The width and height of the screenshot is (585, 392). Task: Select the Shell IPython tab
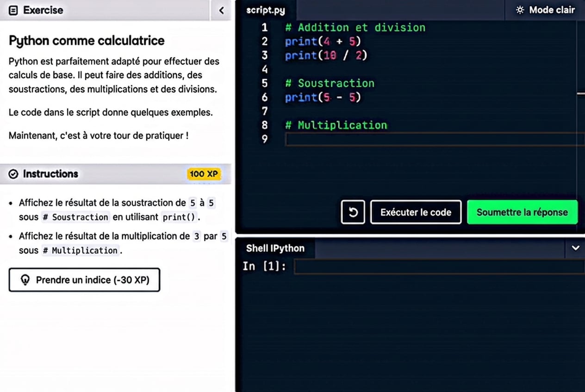click(275, 248)
